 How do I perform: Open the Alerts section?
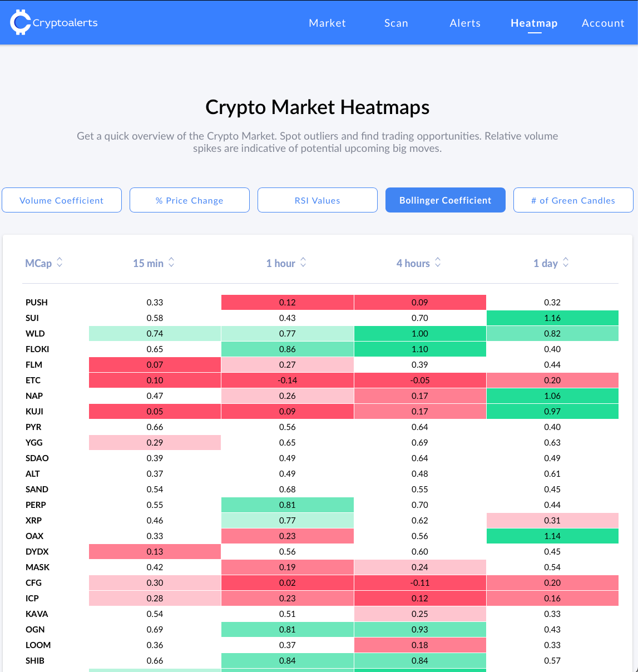click(x=465, y=23)
